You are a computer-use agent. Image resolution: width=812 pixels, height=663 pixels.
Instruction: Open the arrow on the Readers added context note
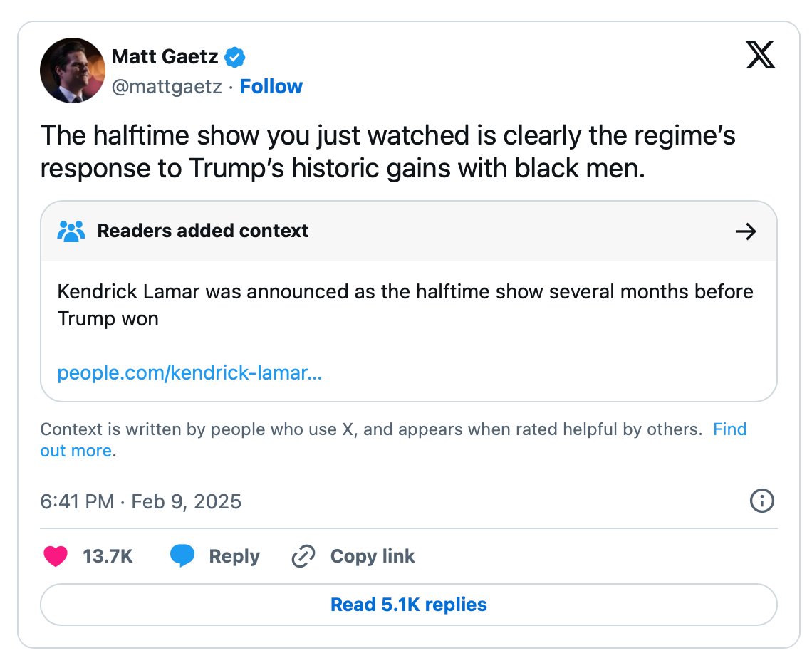point(746,231)
